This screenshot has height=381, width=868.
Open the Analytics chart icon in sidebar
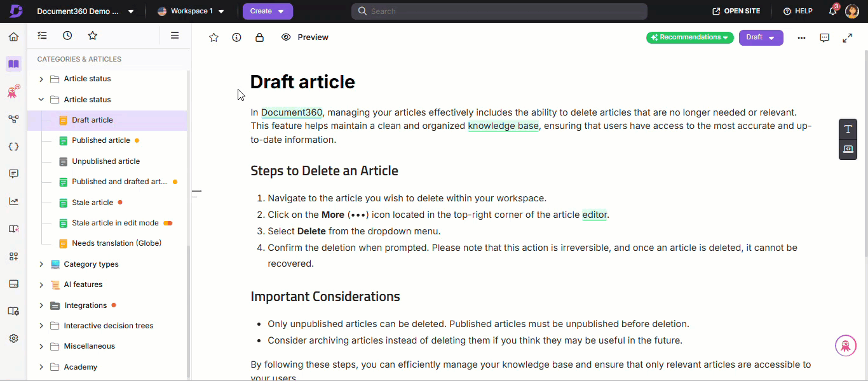coord(13,201)
